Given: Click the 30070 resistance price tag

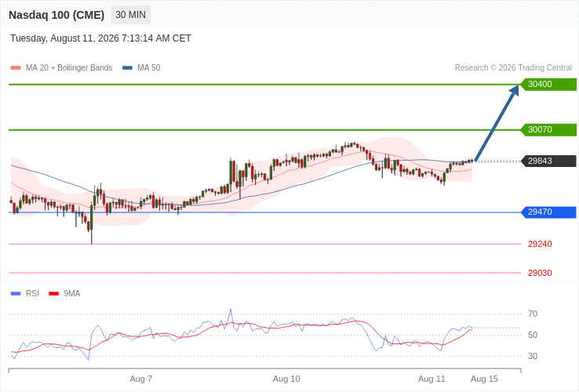Looking at the screenshot, I should pyautogui.click(x=548, y=129).
